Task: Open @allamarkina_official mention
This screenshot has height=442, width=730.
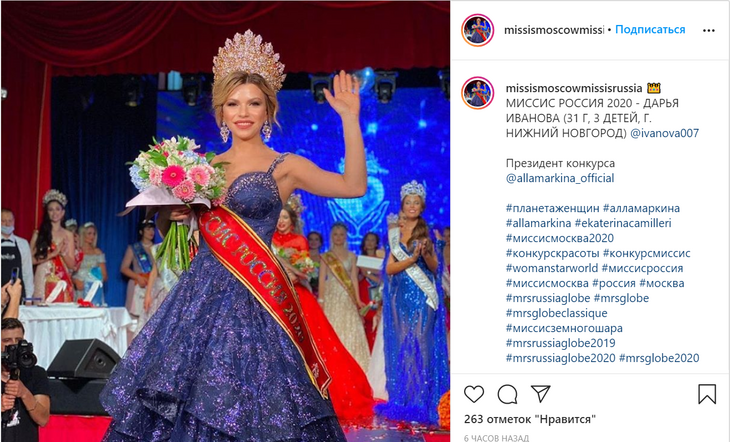Action: point(560,178)
